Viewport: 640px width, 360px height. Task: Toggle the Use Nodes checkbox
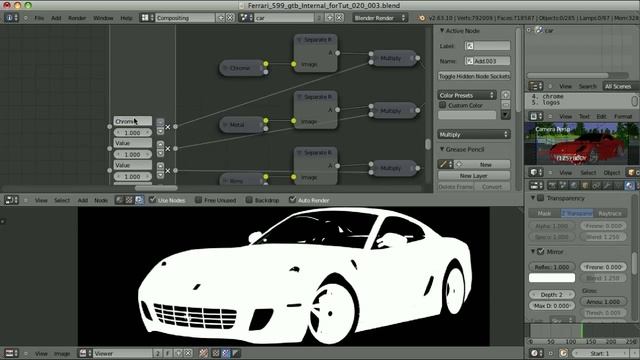pos(153,200)
